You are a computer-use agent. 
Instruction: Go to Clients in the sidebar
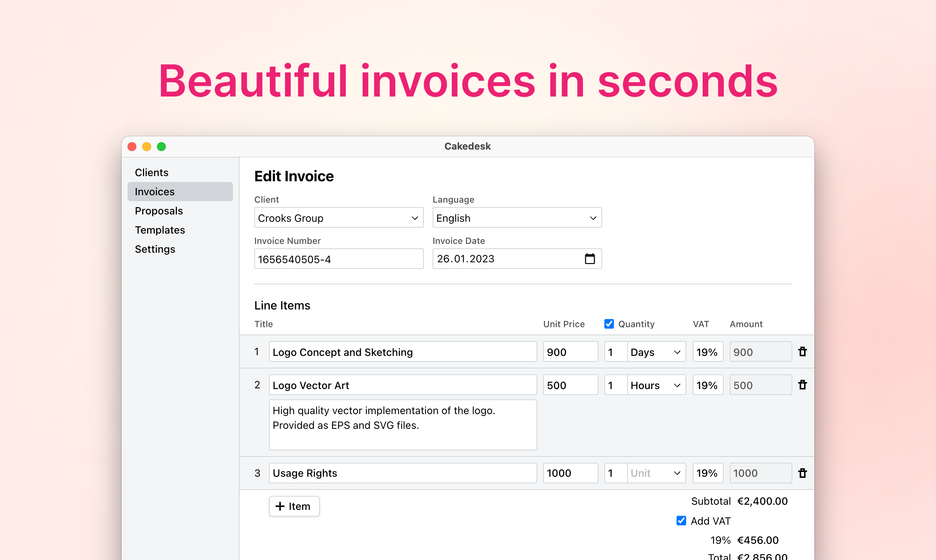pos(152,172)
